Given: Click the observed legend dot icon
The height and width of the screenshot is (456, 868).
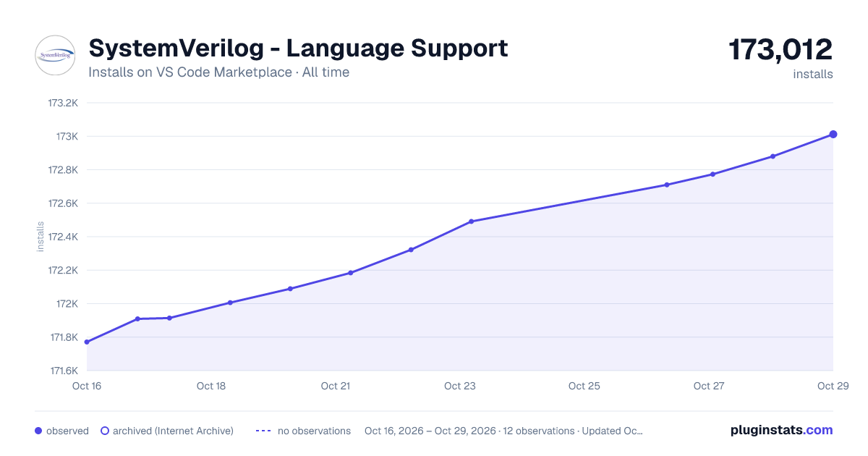Looking at the screenshot, I should [38, 431].
